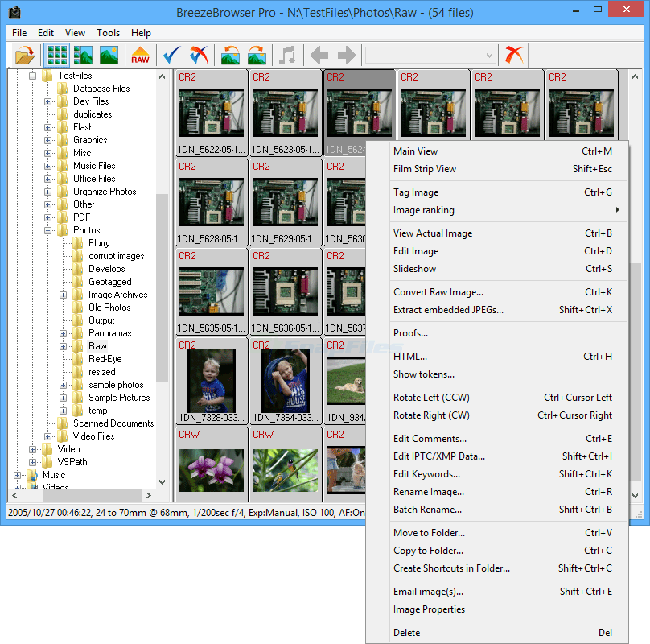The width and height of the screenshot is (650, 644).
Task: Collapse the Photos folder tree node
Action: click(48, 230)
